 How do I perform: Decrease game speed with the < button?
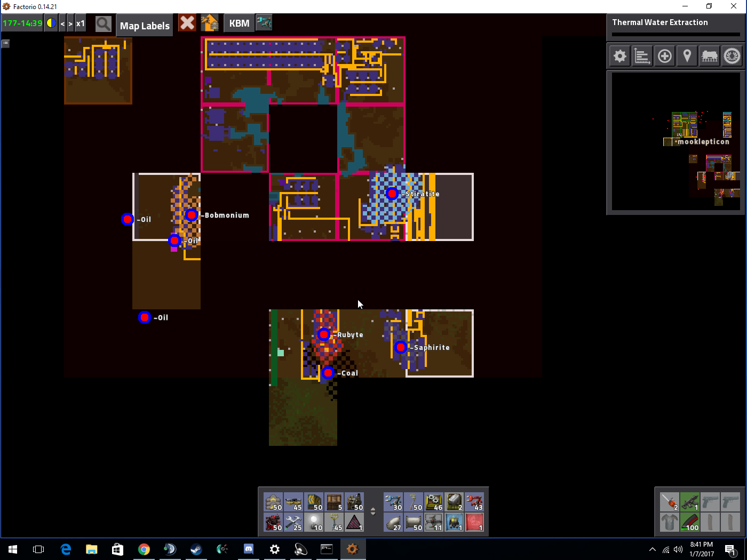click(x=62, y=23)
